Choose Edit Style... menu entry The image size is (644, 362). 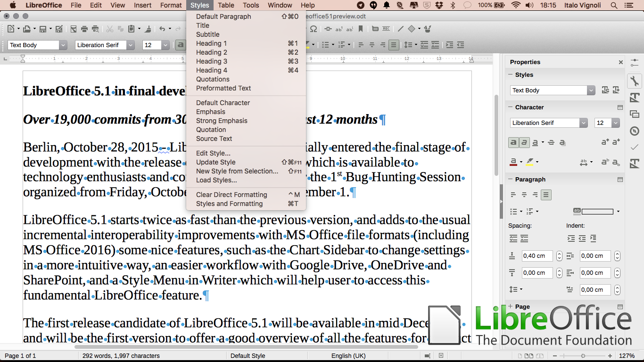[247, 153]
